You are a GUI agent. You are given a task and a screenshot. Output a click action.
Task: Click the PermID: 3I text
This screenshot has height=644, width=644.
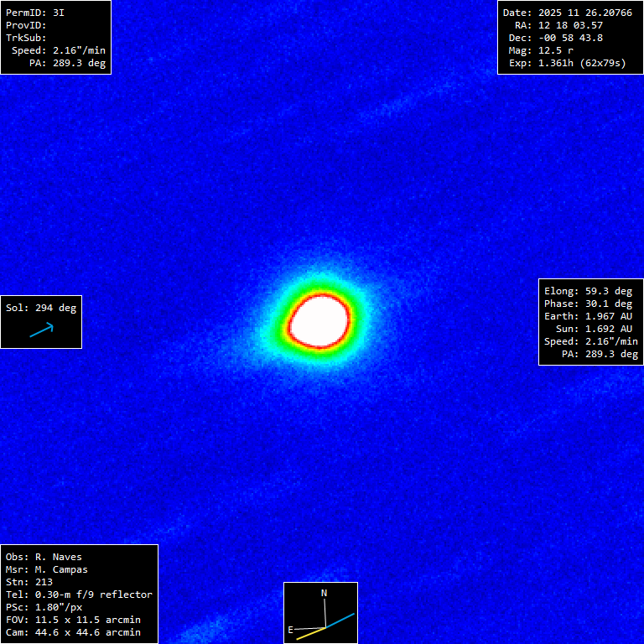35,13
